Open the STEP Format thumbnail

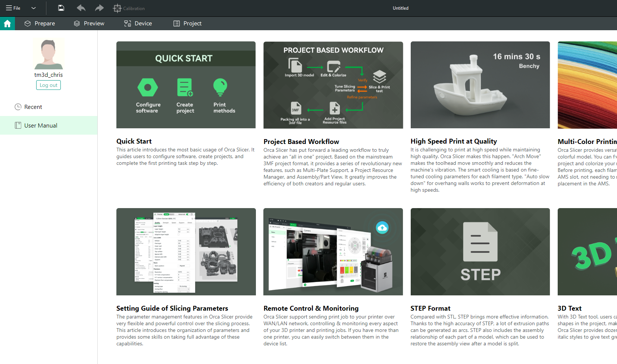[480, 252]
